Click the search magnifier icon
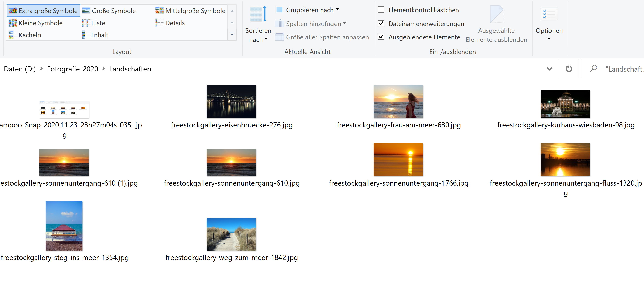 [593, 69]
